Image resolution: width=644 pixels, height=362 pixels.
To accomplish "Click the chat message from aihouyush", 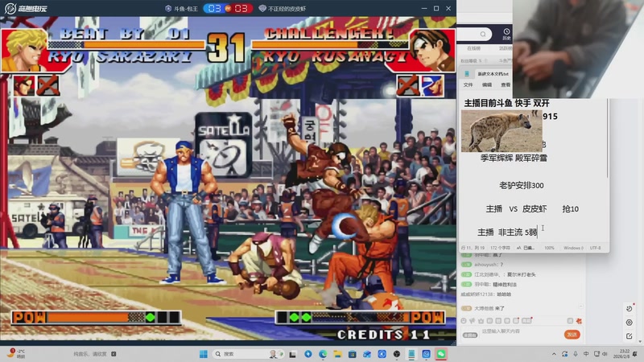I will point(489,265).
